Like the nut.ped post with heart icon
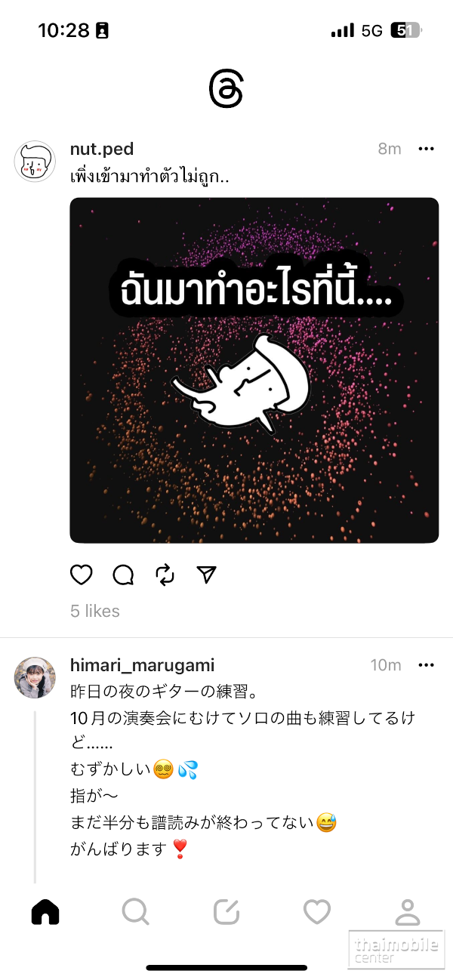 click(x=82, y=575)
